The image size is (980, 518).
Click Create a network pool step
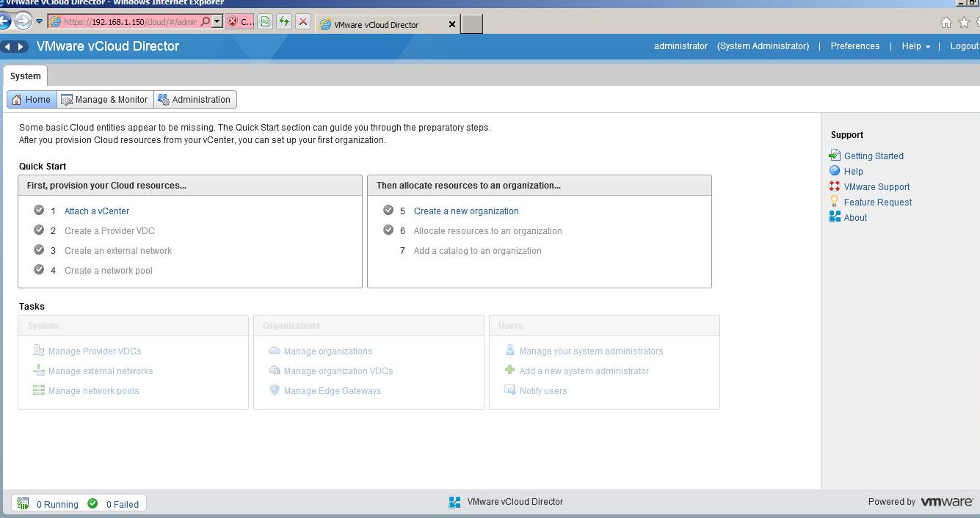(x=109, y=270)
